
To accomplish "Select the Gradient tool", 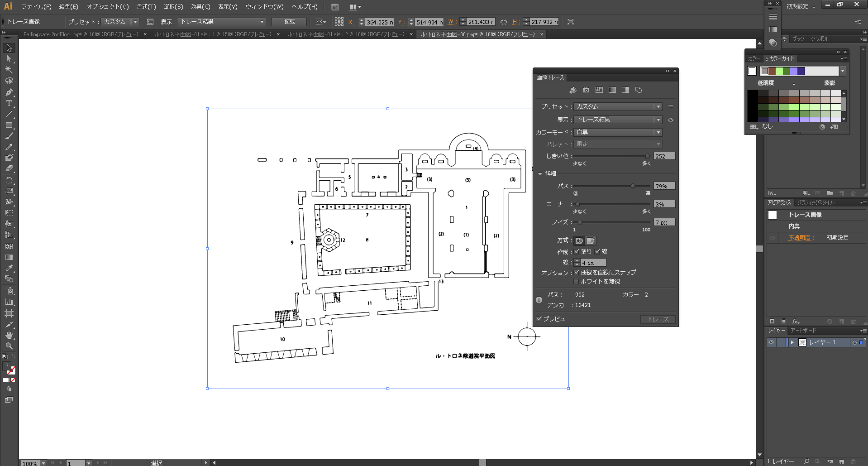I will (9, 257).
